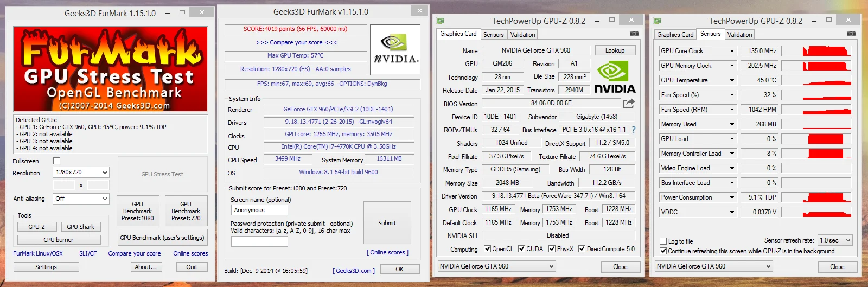Launch GPU-Z from FurMark Tools
The width and height of the screenshot is (868, 287).
[37, 227]
